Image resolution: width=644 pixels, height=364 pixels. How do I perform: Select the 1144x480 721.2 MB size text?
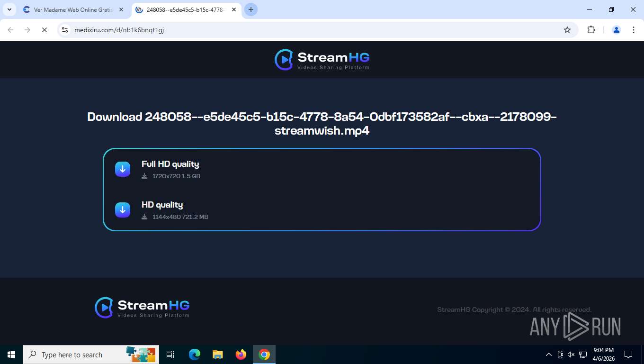point(180,217)
